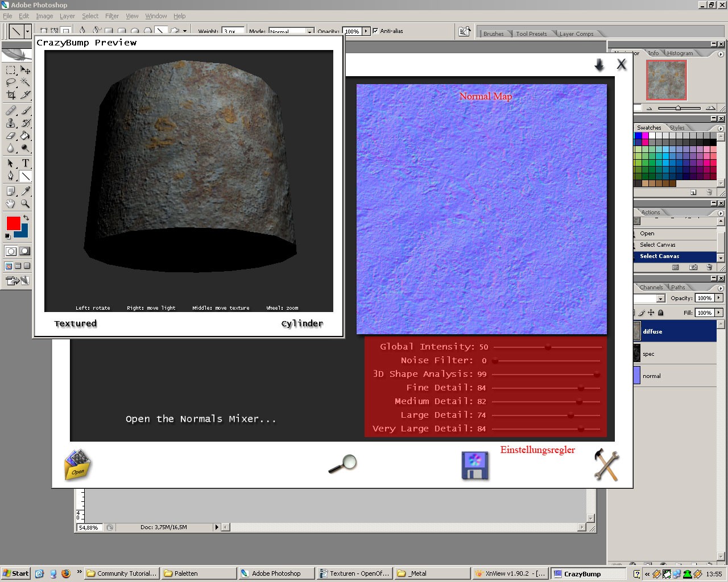Switch to Quick Mask mode

point(24,251)
